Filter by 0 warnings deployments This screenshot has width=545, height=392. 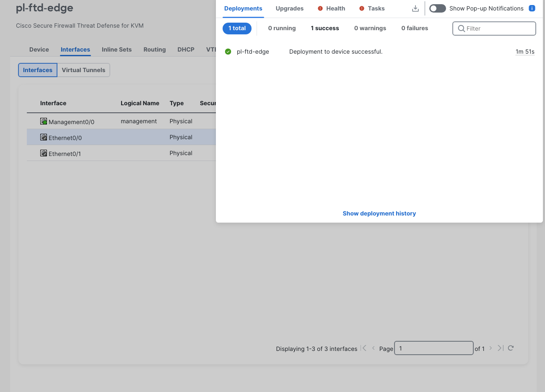point(370,28)
